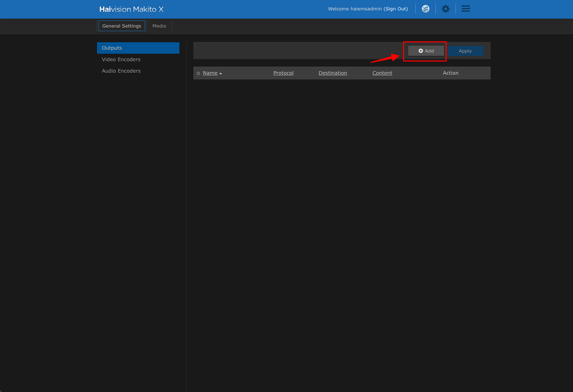Sort the table by Destination column
Screen dimensions: 573x392
coord(333,73)
